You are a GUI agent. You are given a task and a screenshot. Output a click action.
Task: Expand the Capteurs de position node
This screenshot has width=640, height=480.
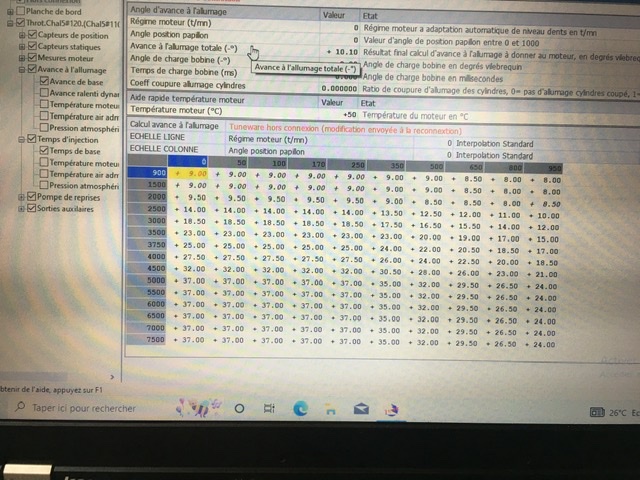[22, 35]
